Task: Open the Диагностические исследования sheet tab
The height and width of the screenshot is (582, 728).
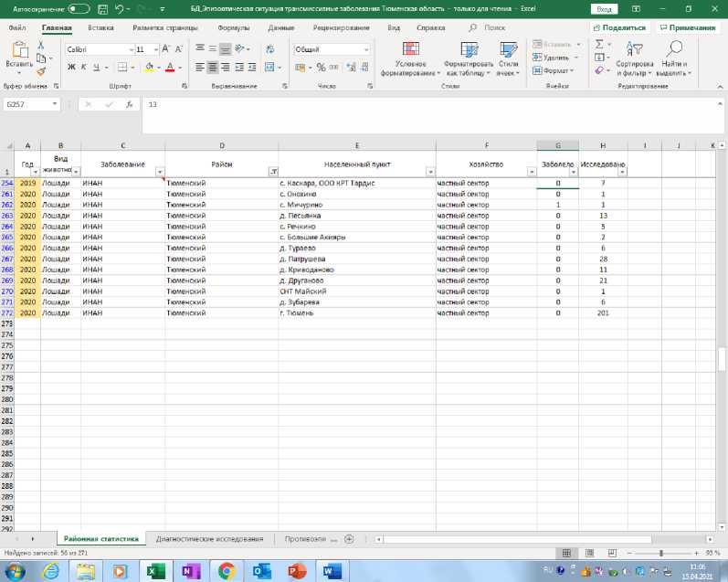Action: coord(210,539)
